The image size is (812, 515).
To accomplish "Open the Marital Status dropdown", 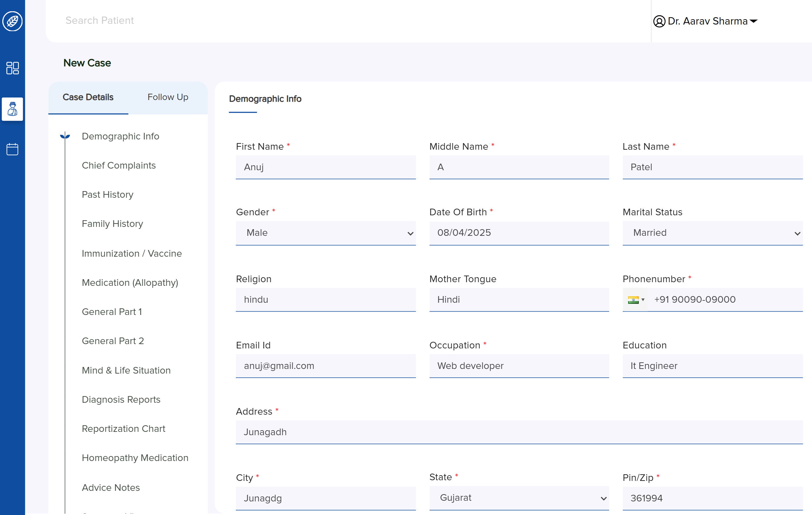I will click(712, 233).
